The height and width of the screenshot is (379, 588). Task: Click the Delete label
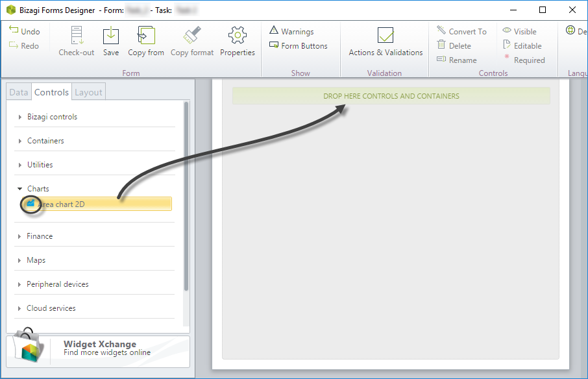pyautogui.click(x=459, y=45)
